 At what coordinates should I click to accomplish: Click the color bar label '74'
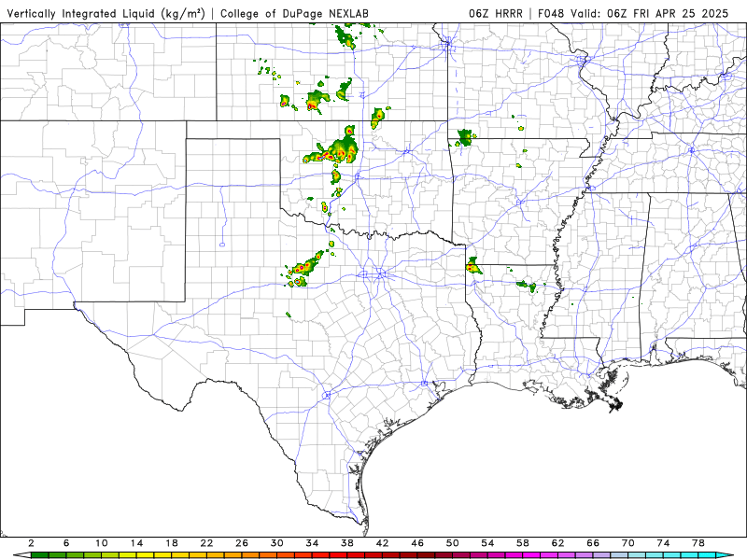click(x=663, y=543)
